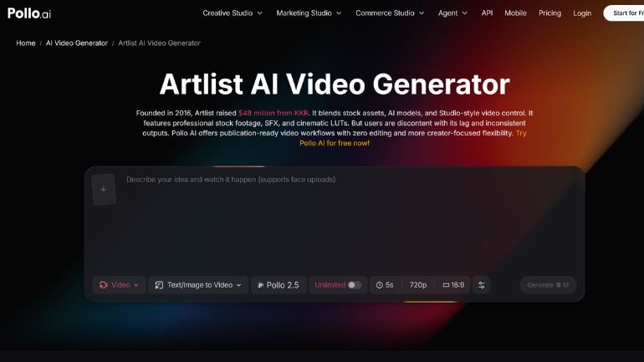
Task: Expand the Commerce Studio menu
Action: coord(390,13)
